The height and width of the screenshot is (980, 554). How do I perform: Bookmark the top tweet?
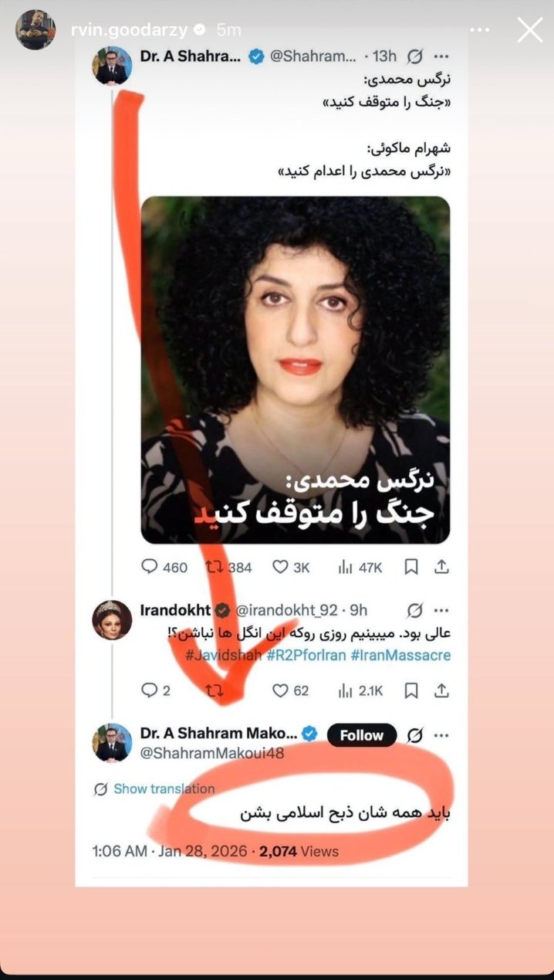411,567
